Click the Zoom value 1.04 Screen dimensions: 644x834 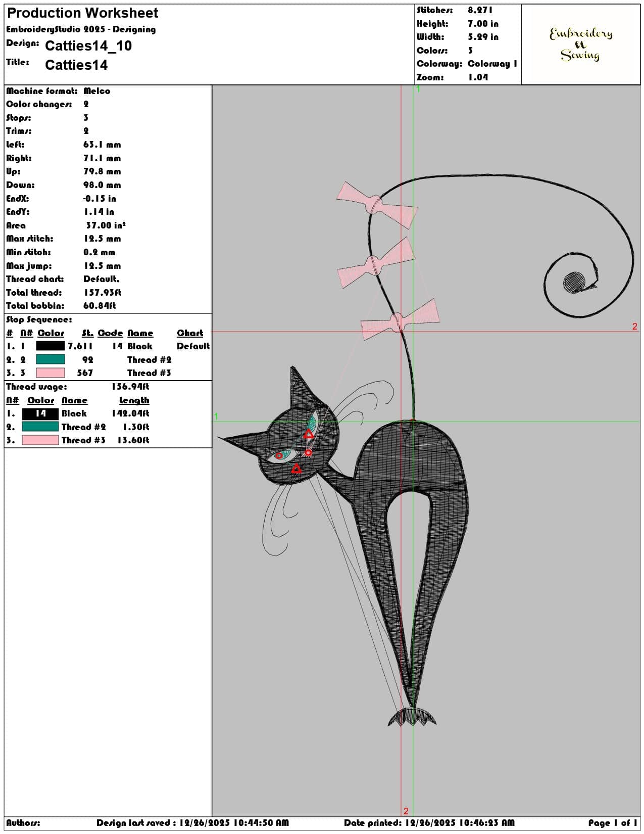click(478, 77)
